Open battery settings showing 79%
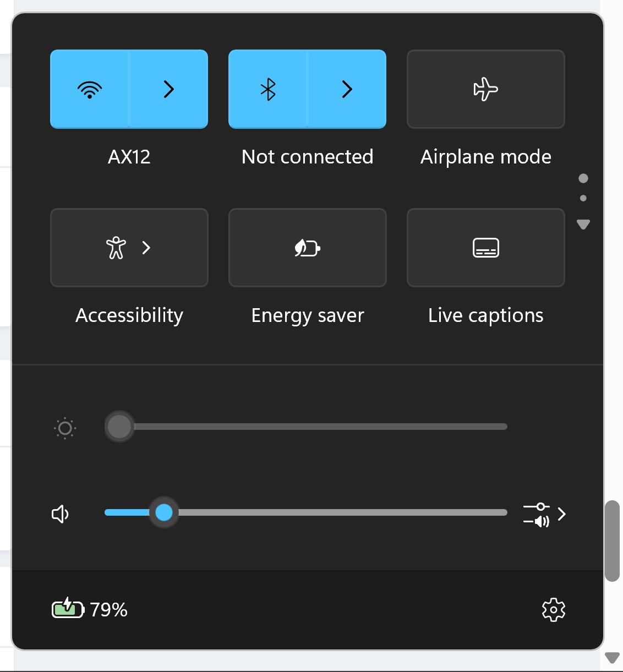 pyautogui.click(x=90, y=609)
